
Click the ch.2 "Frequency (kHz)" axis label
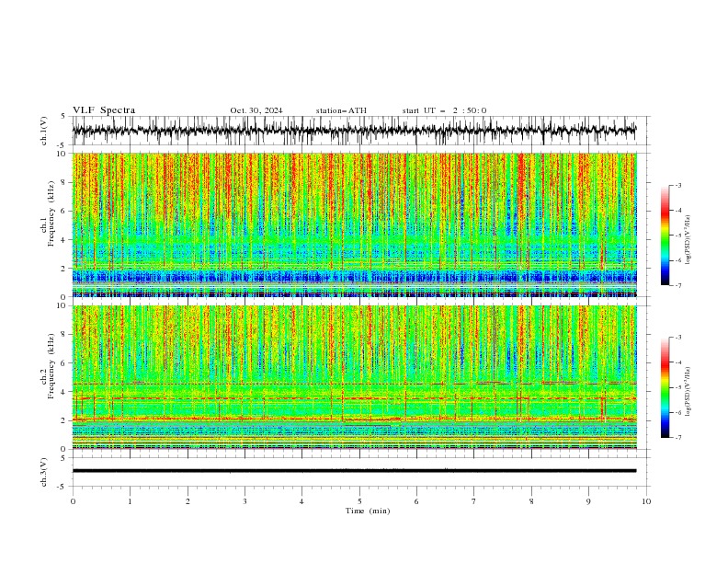pyautogui.click(x=51, y=366)
